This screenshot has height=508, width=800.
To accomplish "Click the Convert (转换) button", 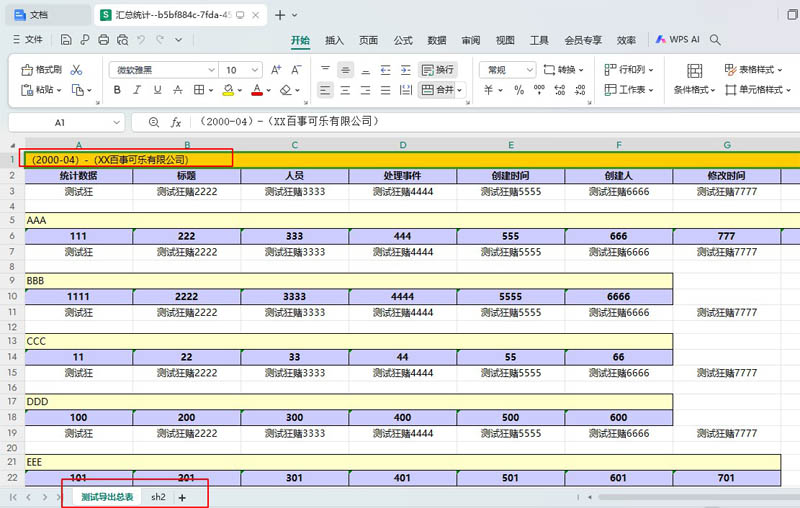I will point(564,70).
